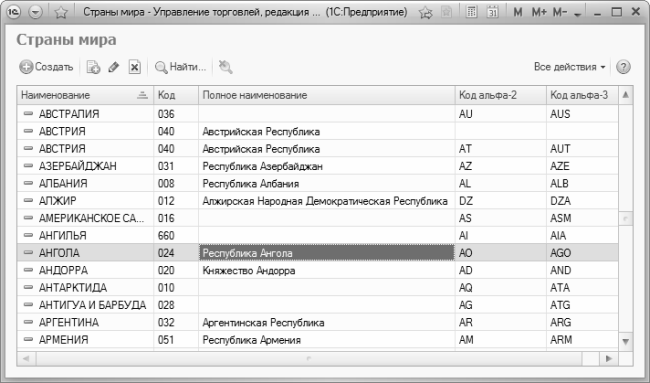Click the vertical scrollbar thumb
The width and height of the screenshot is (650, 383).
pyautogui.click(x=626, y=218)
